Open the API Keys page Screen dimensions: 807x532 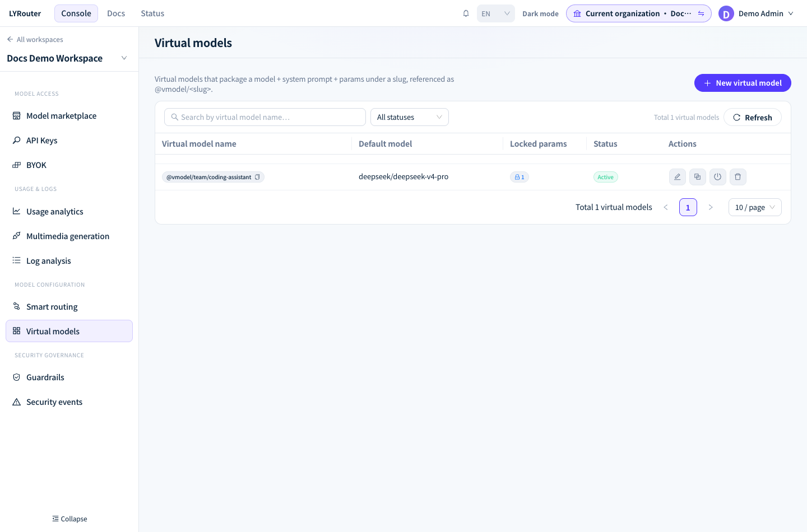pos(69,141)
